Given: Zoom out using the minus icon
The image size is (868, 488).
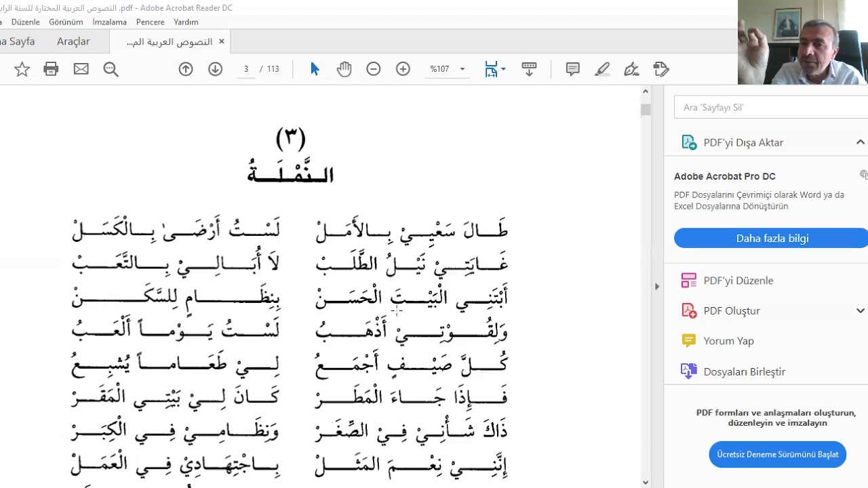Looking at the screenshot, I should coord(374,69).
